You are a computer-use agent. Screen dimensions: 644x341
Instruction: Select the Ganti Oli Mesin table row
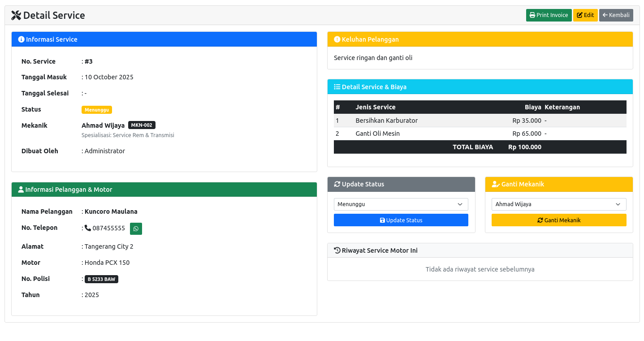(480, 134)
